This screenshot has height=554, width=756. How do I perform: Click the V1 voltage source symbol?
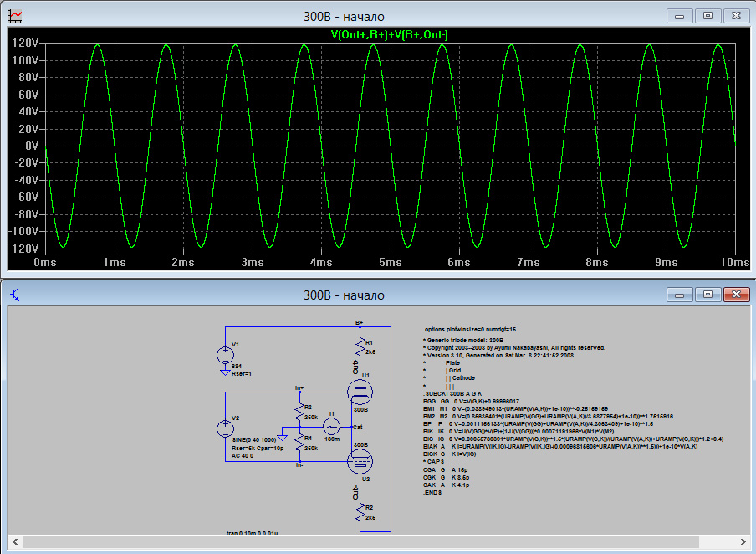pos(225,353)
